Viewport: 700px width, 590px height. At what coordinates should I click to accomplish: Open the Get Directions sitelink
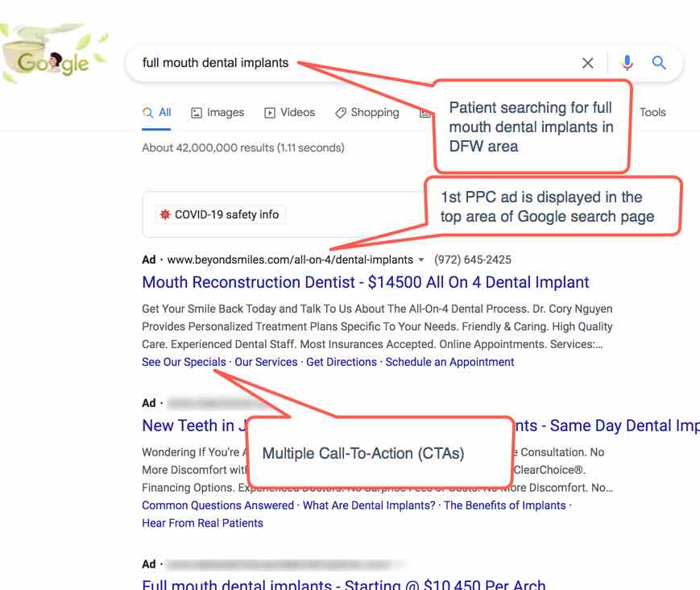(x=342, y=362)
